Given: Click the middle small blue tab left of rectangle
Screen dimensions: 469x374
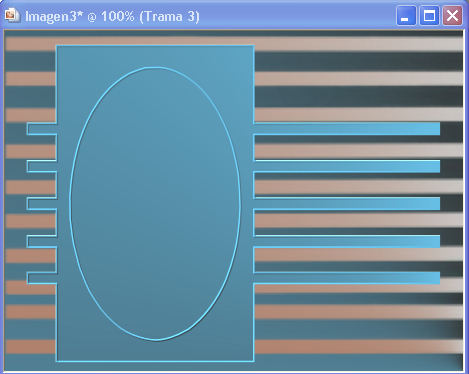Looking at the screenshot, I should (42, 203).
